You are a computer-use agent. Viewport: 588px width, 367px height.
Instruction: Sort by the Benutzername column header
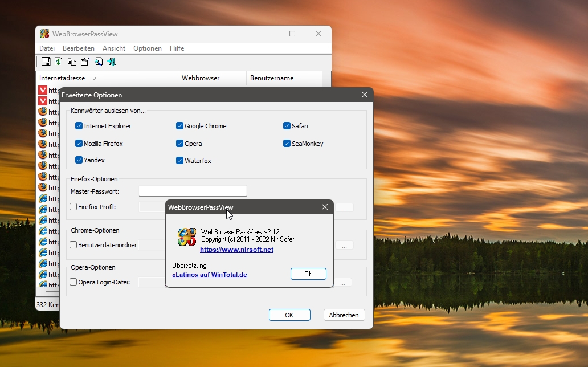pyautogui.click(x=284, y=78)
